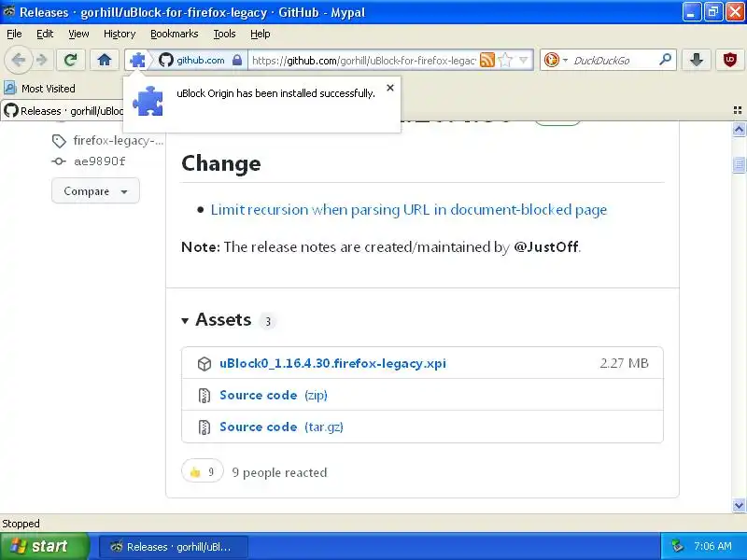The height and width of the screenshot is (560, 747).
Task: Open the Windows start button
Action: point(44,546)
